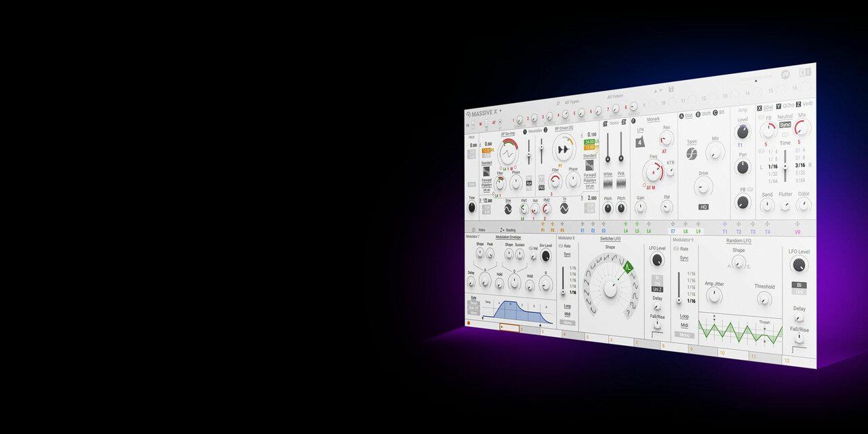Enable the Uni Z LFO mode
This screenshot has width=868, height=434.
coord(657,290)
